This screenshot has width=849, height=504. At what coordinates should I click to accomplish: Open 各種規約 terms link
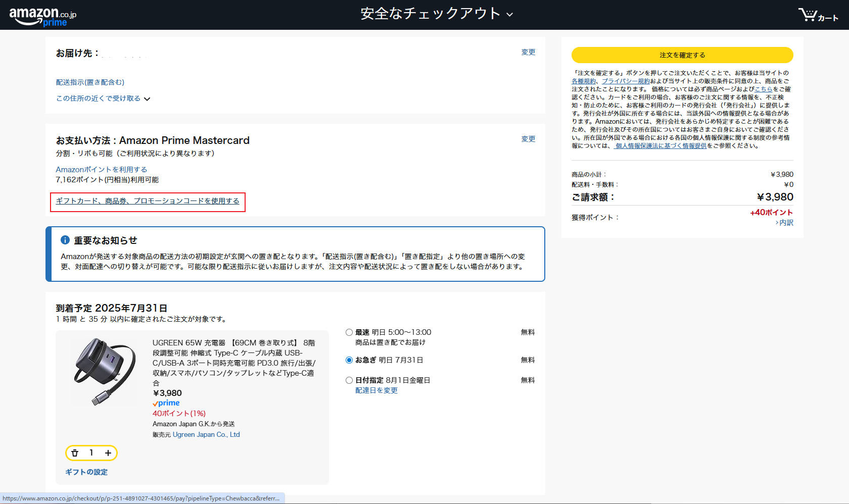(x=584, y=81)
